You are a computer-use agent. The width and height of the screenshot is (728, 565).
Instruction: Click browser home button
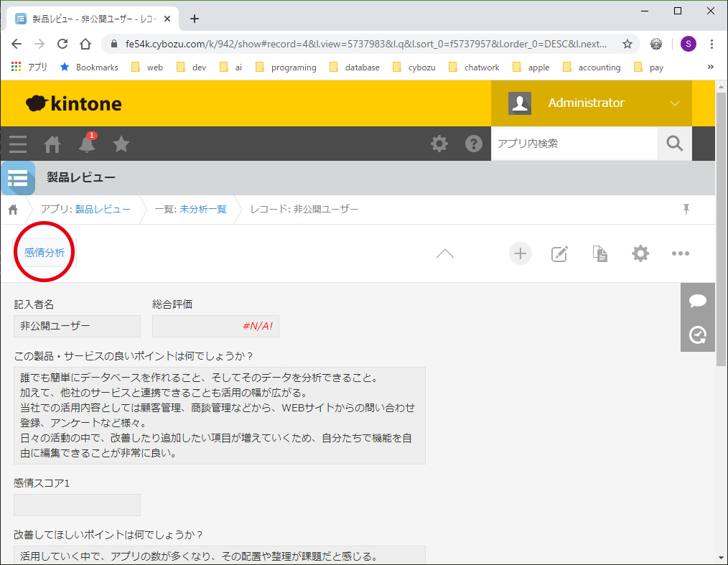click(x=85, y=44)
